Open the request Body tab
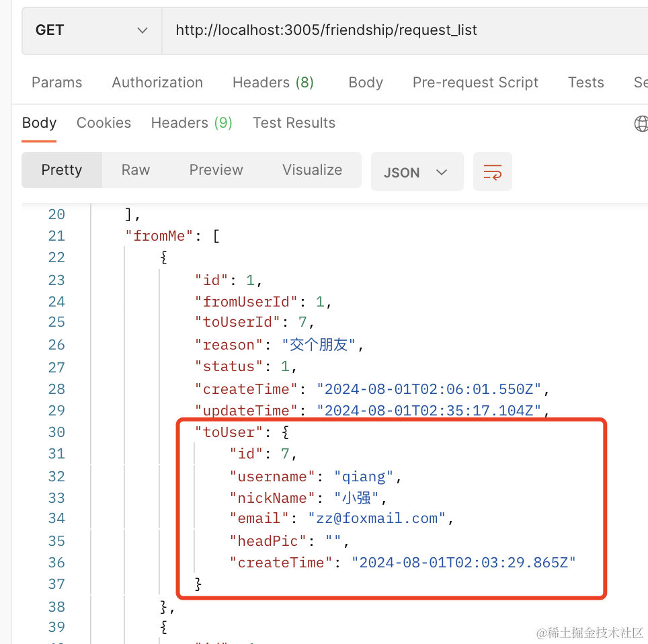The width and height of the screenshot is (648, 644). tap(366, 83)
